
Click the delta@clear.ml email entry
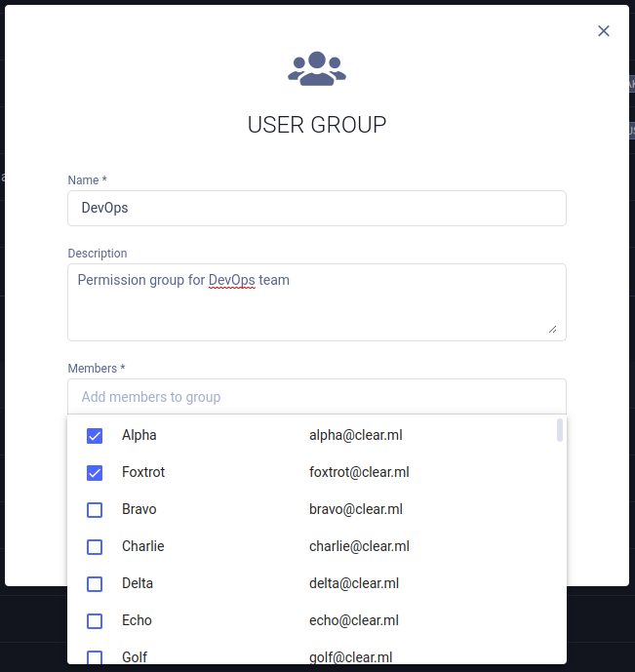click(354, 583)
